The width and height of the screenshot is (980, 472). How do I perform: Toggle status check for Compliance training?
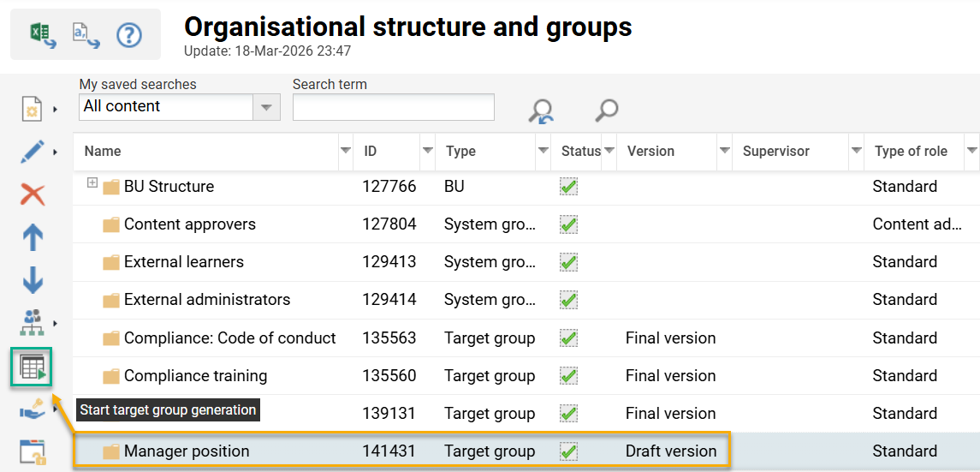pos(569,376)
